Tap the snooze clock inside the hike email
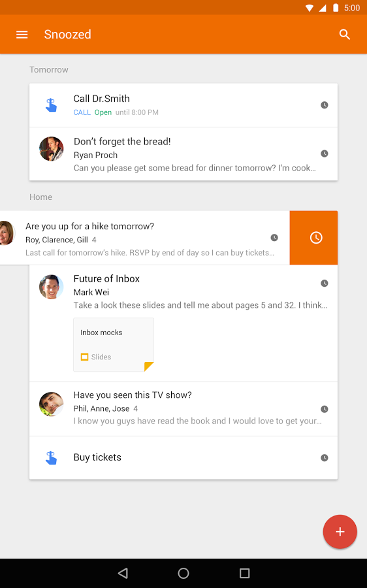Image resolution: width=367 pixels, height=588 pixels. 274,237
